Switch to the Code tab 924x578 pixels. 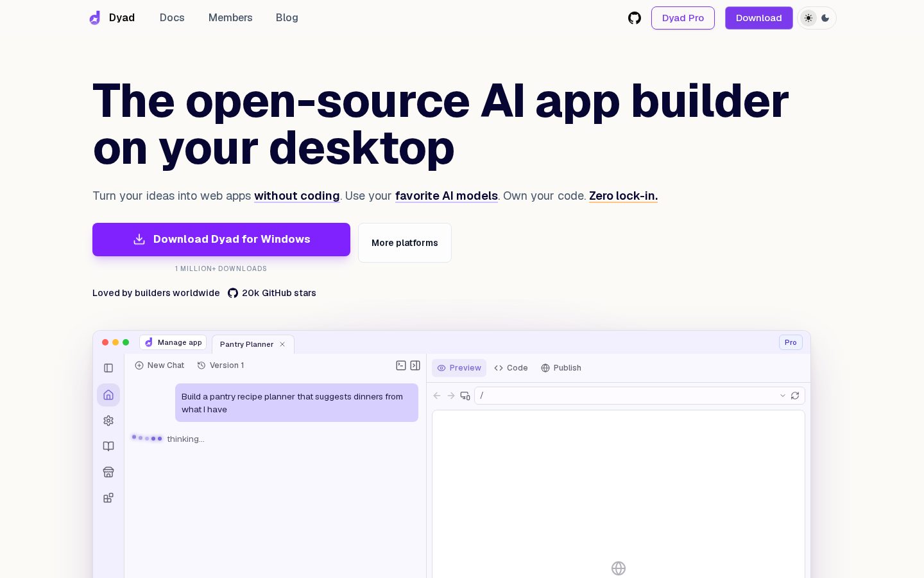pos(511,368)
